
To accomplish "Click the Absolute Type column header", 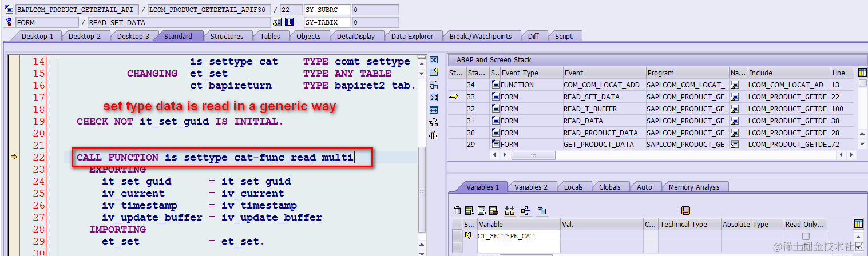I will click(x=752, y=224).
